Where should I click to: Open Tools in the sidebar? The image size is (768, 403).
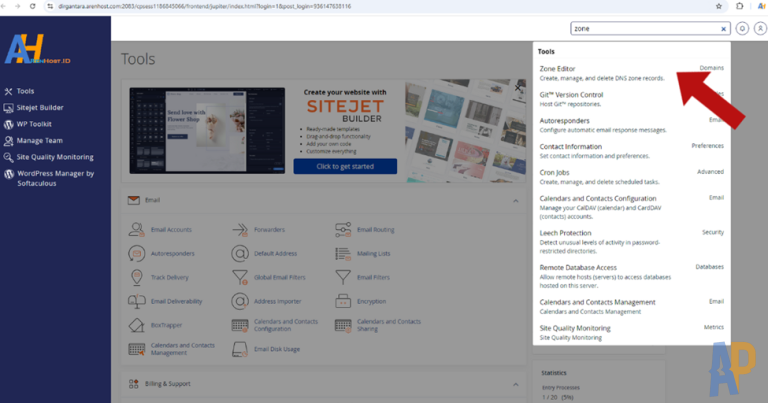tap(25, 91)
